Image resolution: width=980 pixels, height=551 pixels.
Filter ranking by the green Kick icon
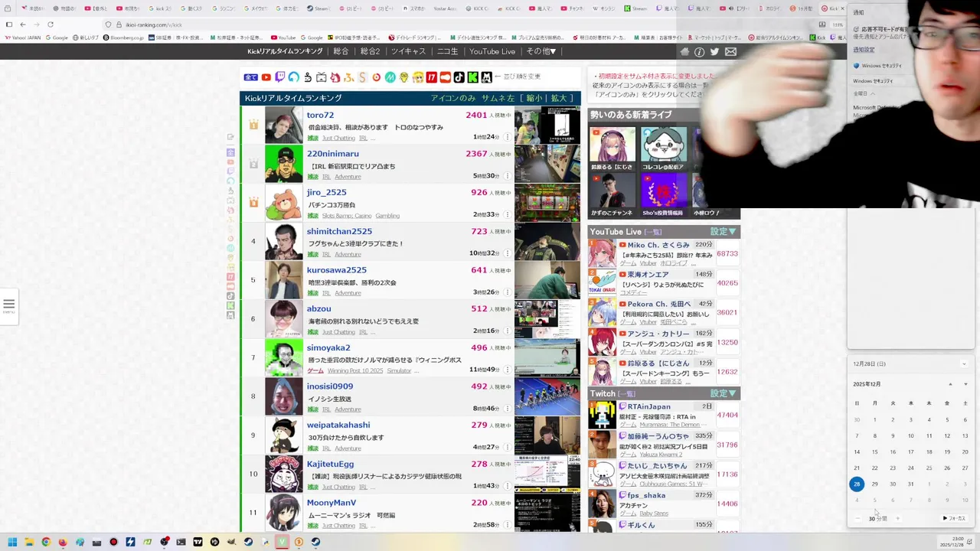pyautogui.click(x=472, y=77)
